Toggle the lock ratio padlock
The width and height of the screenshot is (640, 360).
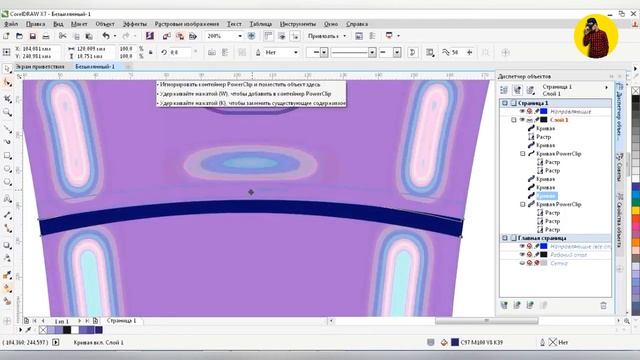pos(151,52)
